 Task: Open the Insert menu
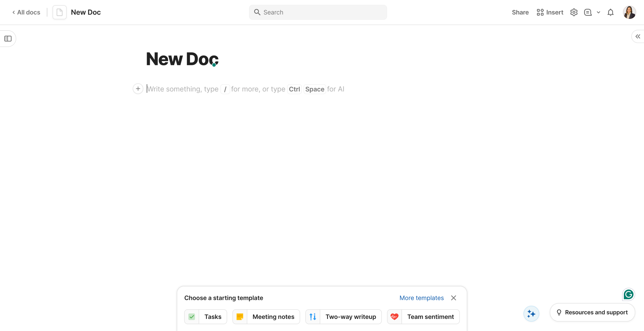[550, 12]
